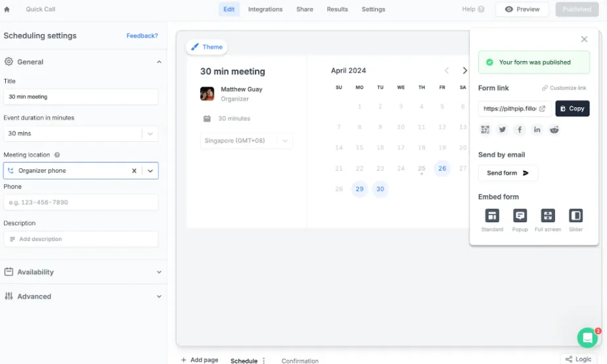Click the Phone number input field

[81, 202]
